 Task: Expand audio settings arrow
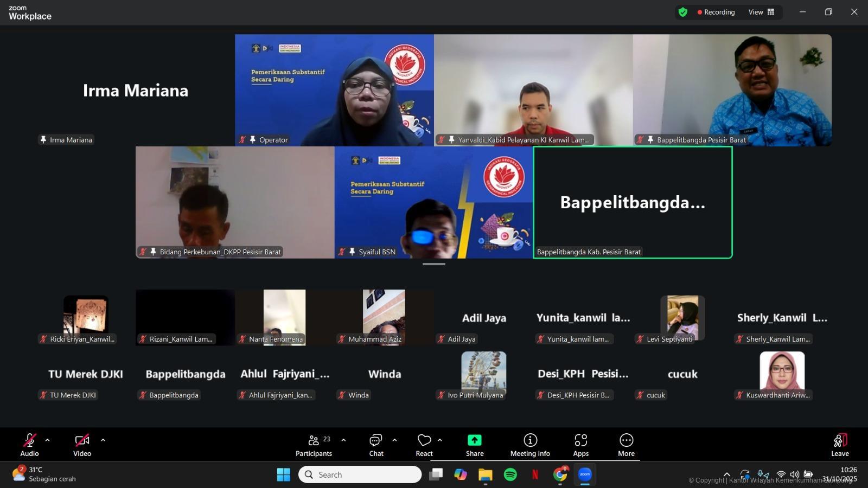pos(48,440)
